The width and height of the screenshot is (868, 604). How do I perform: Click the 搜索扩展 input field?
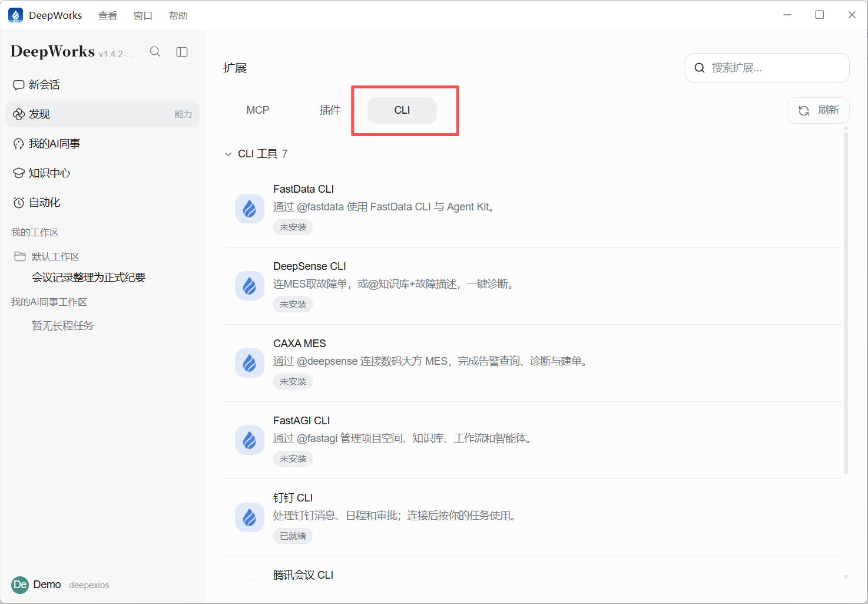tap(767, 68)
